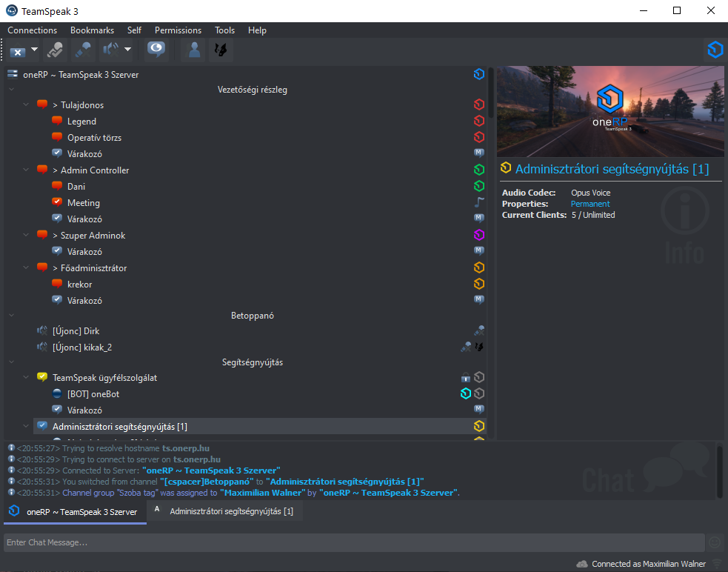The height and width of the screenshot is (572, 728).
Task: Click the speech bubble toolbar icon
Action: (156, 50)
